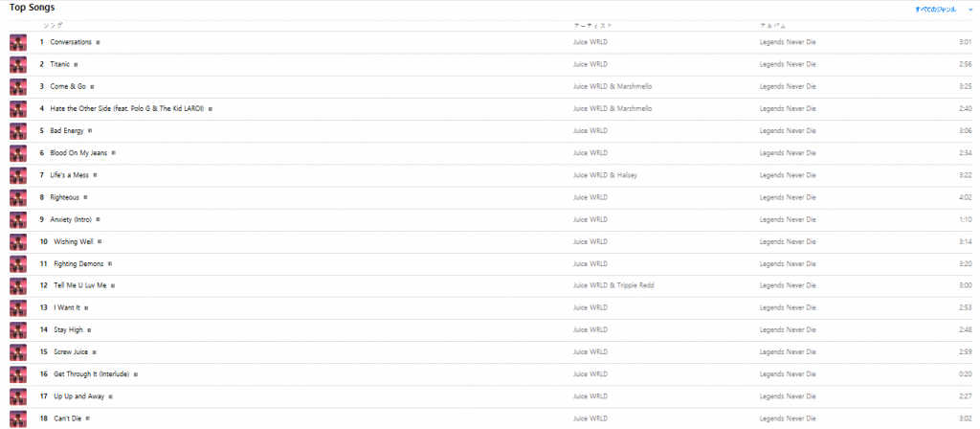Click the explicit icon beside Bad Energy
This screenshot has height=429, width=980.
[x=90, y=130]
